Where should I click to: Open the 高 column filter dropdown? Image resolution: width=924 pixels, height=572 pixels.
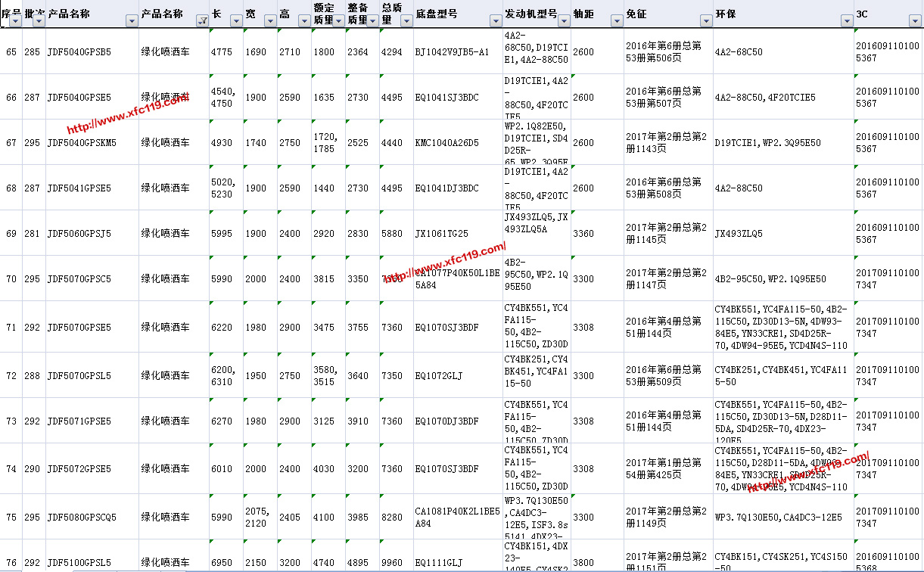pyautogui.click(x=304, y=21)
